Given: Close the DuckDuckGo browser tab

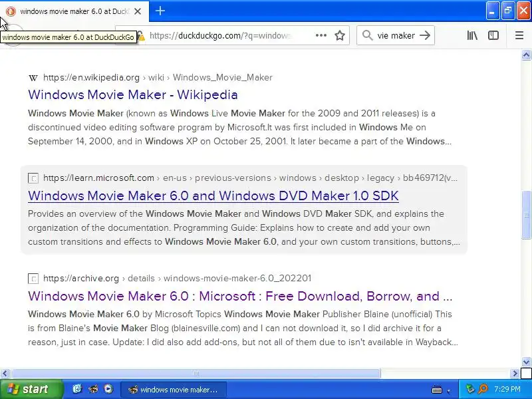Looking at the screenshot, I should 138,11.
